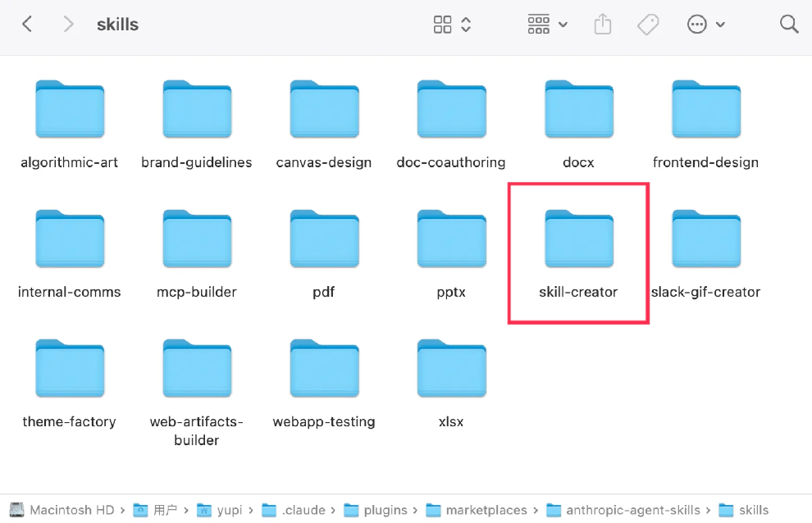Click the docx name label
The image size is (812, 523).
tap(578, 162)
